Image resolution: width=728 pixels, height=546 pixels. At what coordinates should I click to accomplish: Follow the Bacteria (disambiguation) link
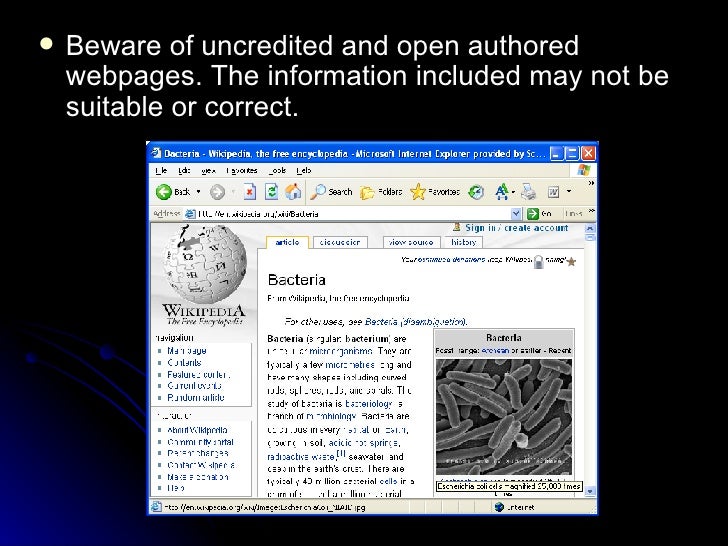[x=416, y=321]
